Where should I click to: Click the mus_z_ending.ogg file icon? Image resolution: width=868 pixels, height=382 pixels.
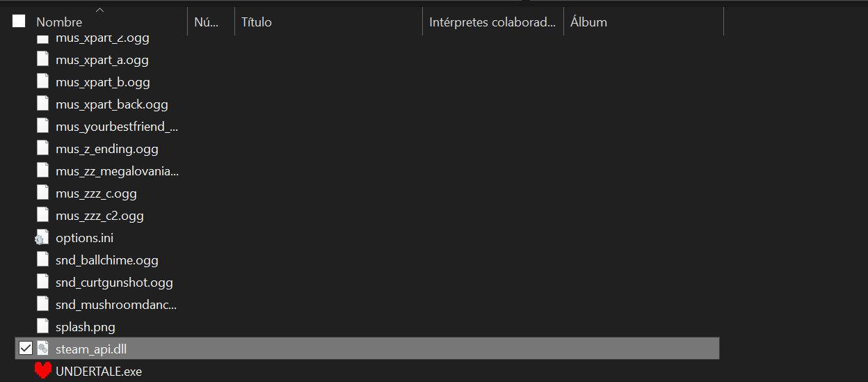pos(43,149)
